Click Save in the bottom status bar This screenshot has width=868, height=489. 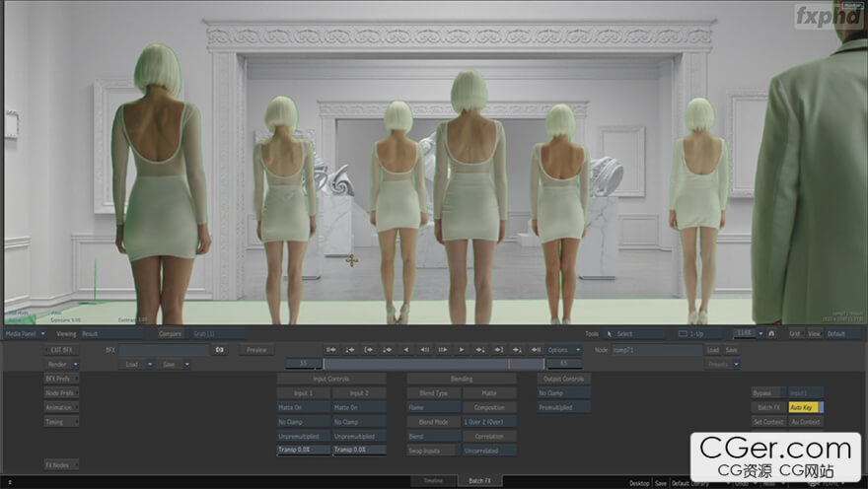coord(661,483)
